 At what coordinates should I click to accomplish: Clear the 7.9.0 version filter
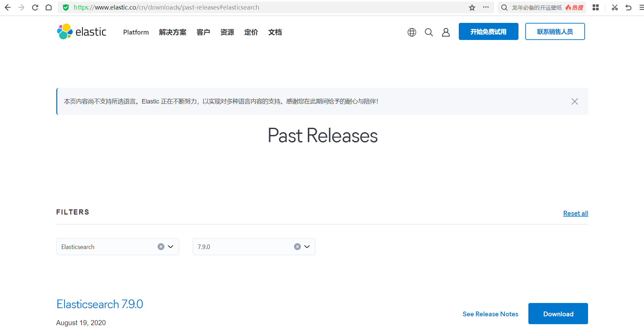point(297,247)
